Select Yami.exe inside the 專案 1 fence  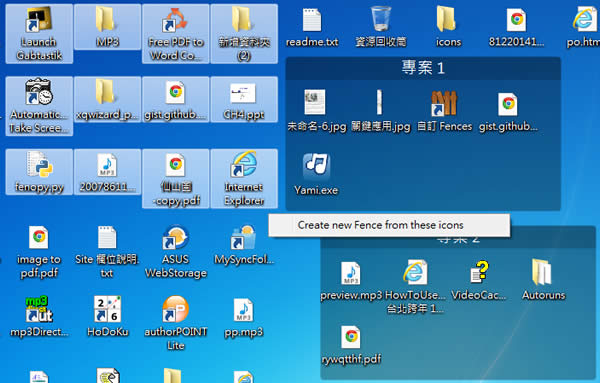(316, 174)
